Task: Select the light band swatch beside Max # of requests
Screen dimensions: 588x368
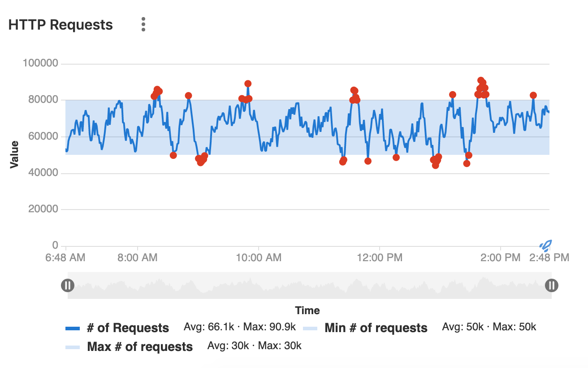Action: tap(74, 346)
